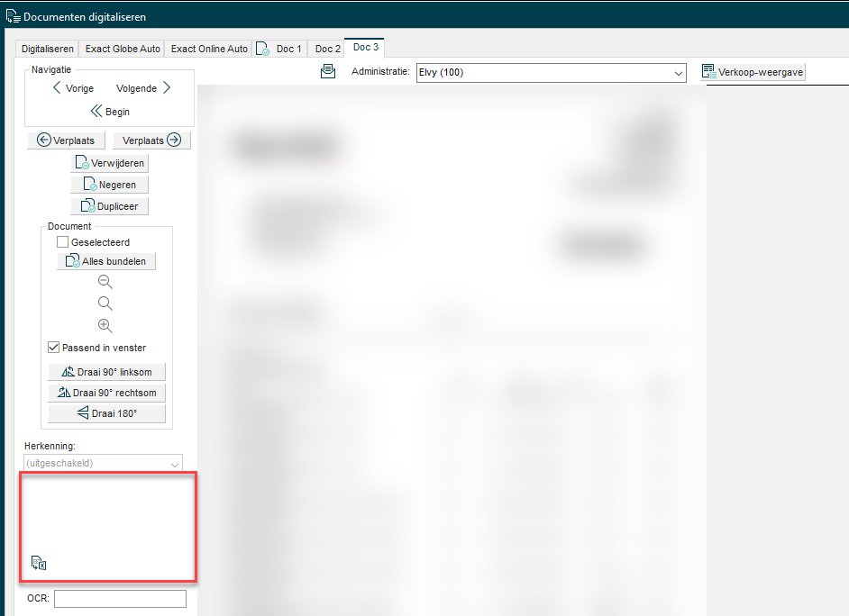Click the small document icon above OCR
The image size is (849, 616).
coord(38,564)
